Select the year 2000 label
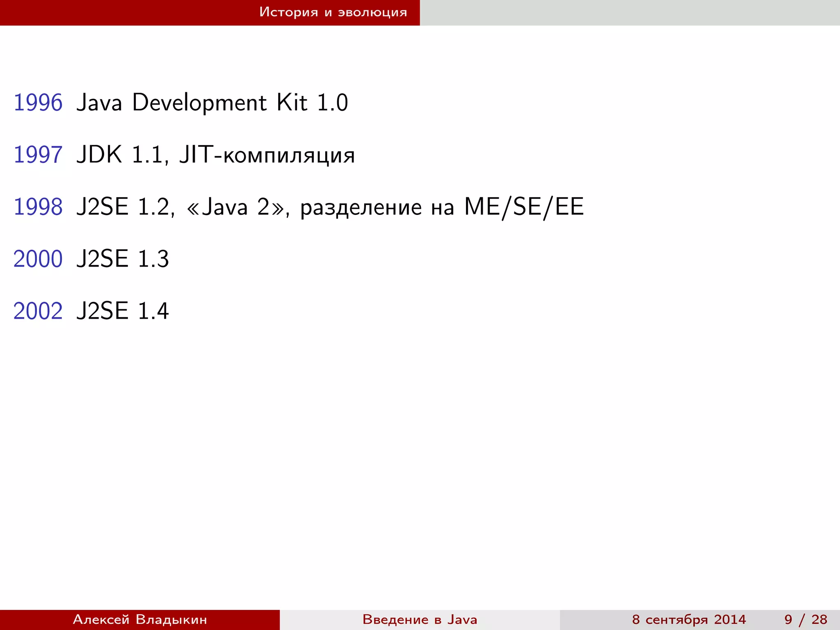The image size is (840, 630). click(x=38, y=259)
